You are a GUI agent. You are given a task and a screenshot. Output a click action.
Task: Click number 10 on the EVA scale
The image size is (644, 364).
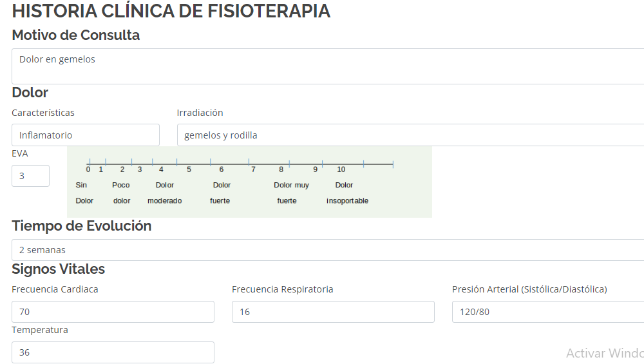tap(341, 169)
